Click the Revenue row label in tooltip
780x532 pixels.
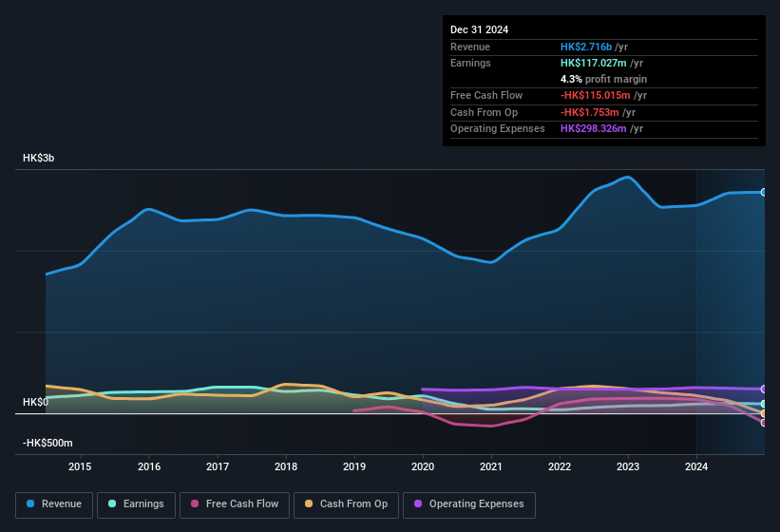tap(470, 47)
